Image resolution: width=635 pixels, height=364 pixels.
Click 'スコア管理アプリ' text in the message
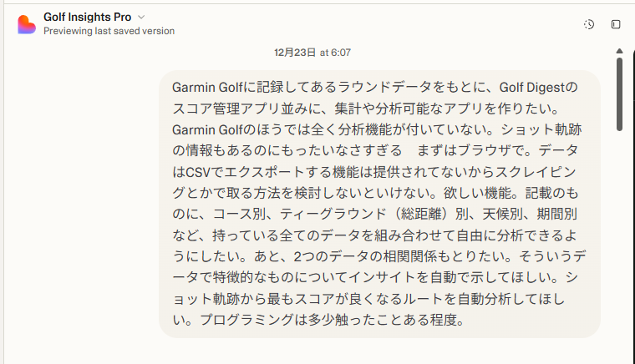click(x=222, y=109)
